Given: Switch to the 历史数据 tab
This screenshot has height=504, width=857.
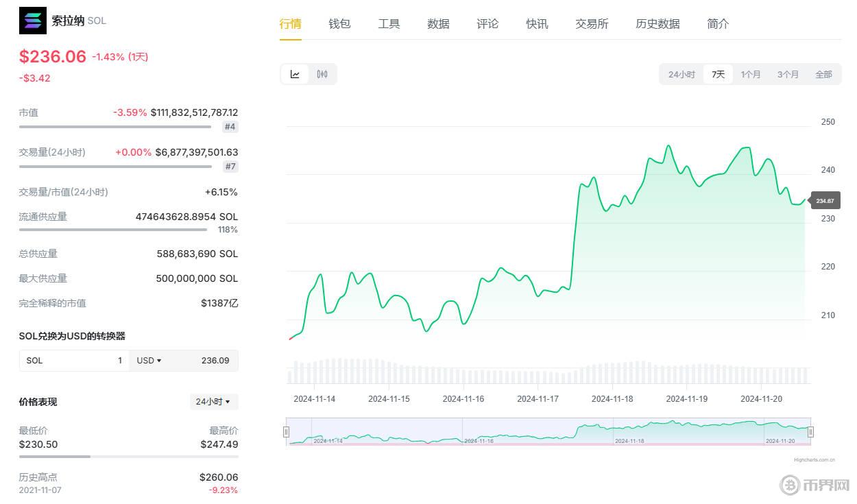Looking at the screenshot, I should click(657, 24).
